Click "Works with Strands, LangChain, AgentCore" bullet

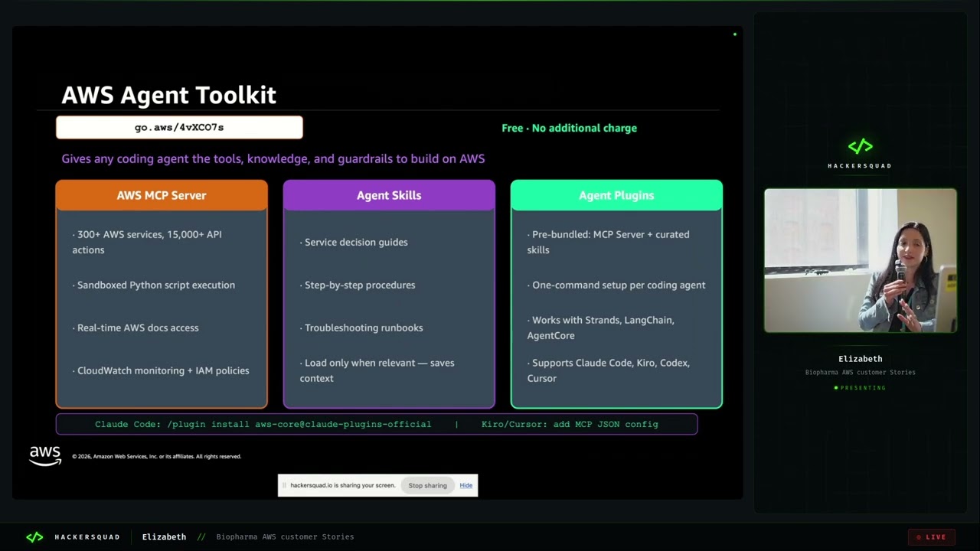pyautogui.click(x=601, y=328)
